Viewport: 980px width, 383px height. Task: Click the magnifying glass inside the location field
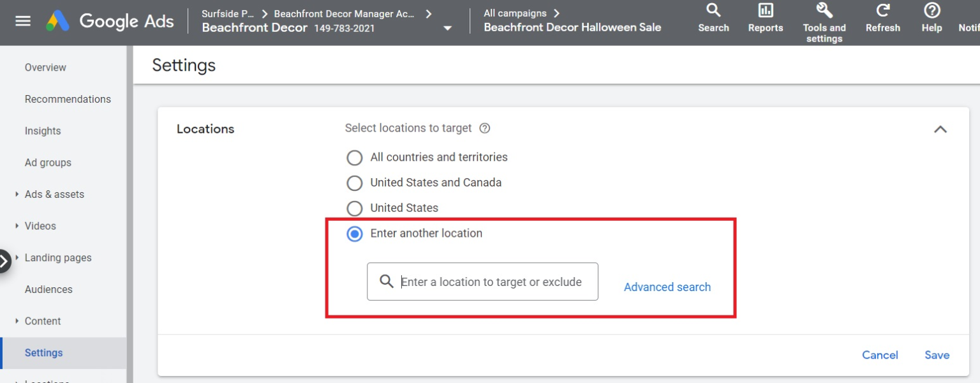point(386,282)
